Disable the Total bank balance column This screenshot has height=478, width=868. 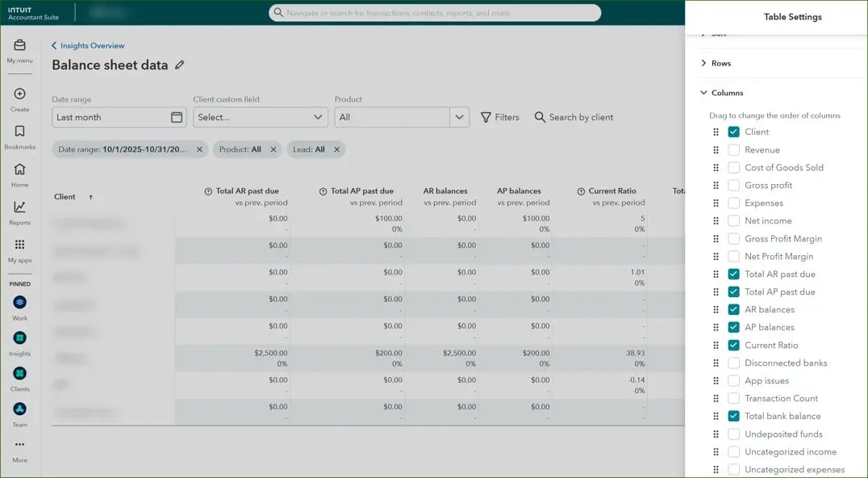click(x=733, y=417)
